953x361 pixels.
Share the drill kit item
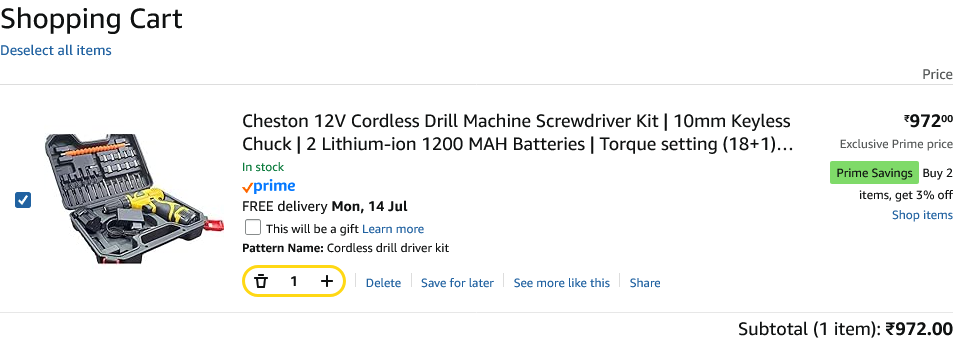[645, 283]
